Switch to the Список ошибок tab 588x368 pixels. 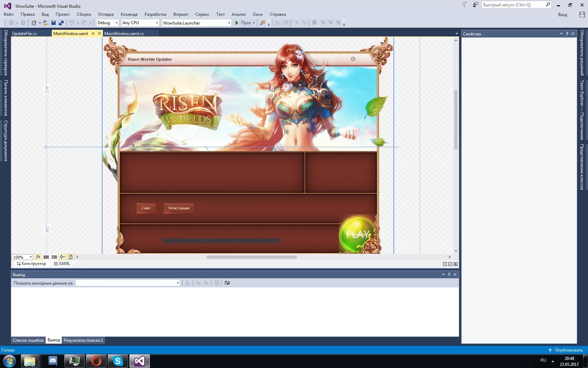click(28, 340)
